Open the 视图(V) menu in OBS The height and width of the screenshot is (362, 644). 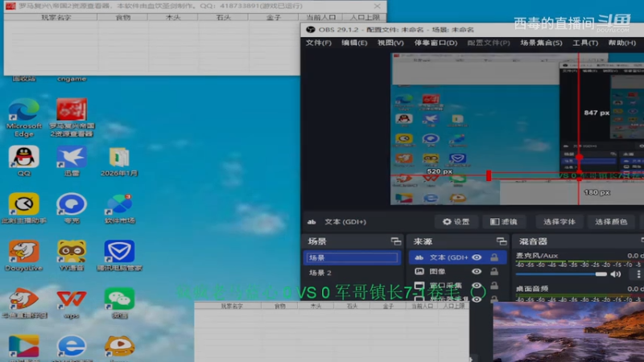(x=390, y=43)
